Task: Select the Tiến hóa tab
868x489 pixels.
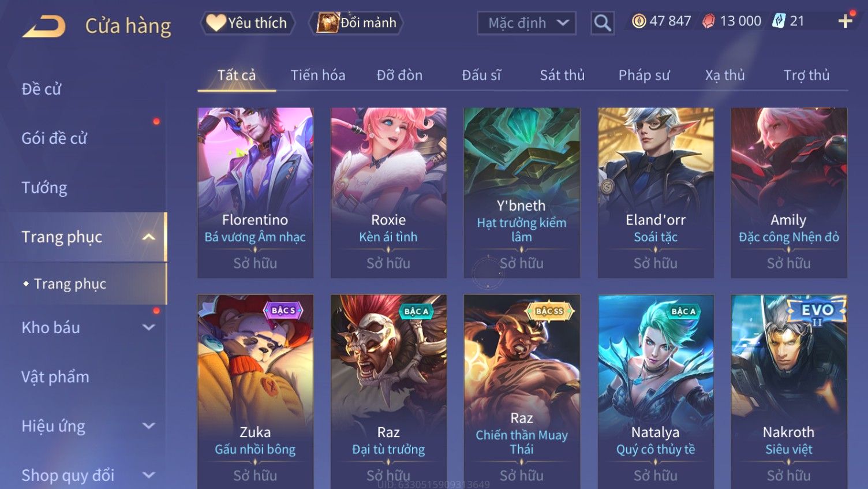Action: tap(318, 75)
